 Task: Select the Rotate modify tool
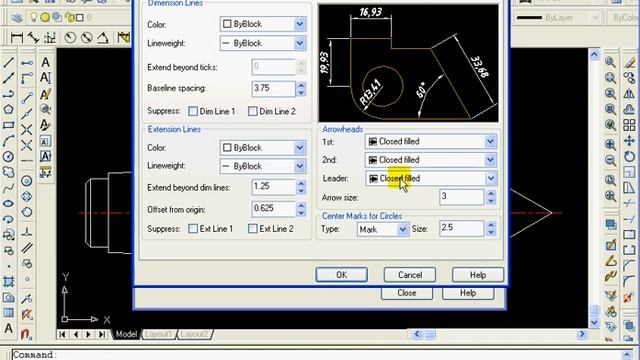(629, 157)
